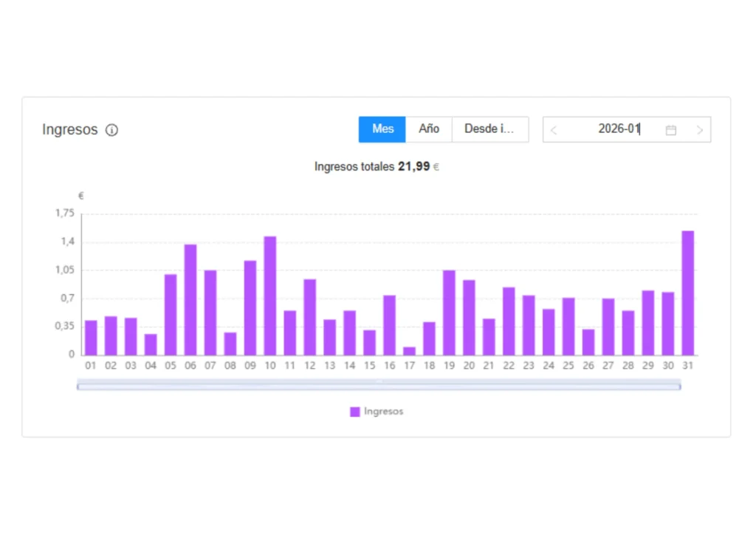Toggle the purple Ingresos legend swatch
Image resolution: width=756 pixels, height=535 pixels.
click(x=354, y=412)
